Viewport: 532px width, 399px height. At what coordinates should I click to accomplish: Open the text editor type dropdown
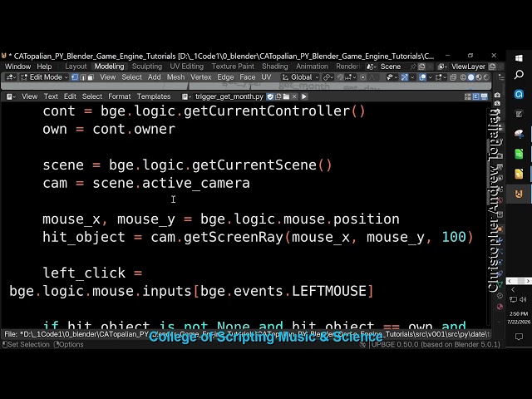11,96
